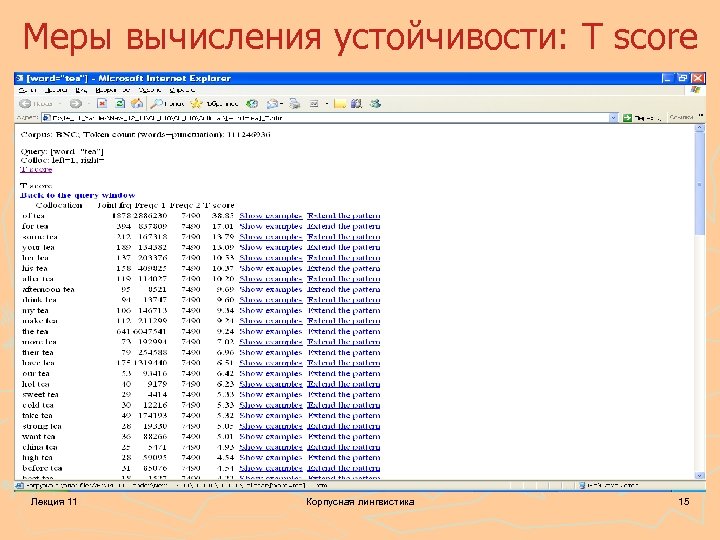This screenshot has height=540, width=720.
Task: Open the Back button history dropdown arrow
Action: pos(60,104)
